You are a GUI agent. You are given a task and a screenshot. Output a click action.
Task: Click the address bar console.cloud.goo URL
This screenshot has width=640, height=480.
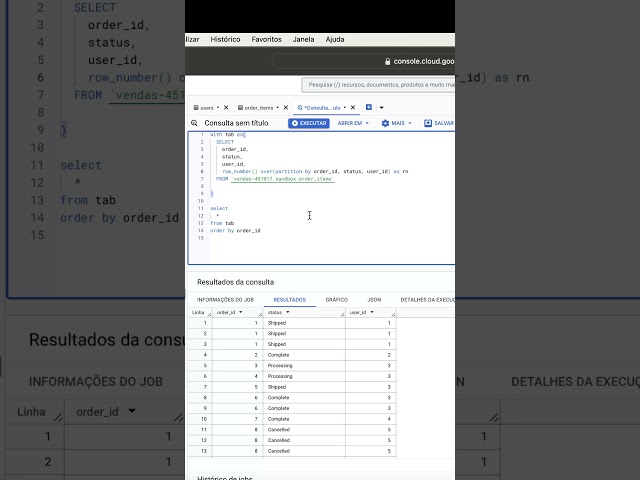tap(424, 62)
